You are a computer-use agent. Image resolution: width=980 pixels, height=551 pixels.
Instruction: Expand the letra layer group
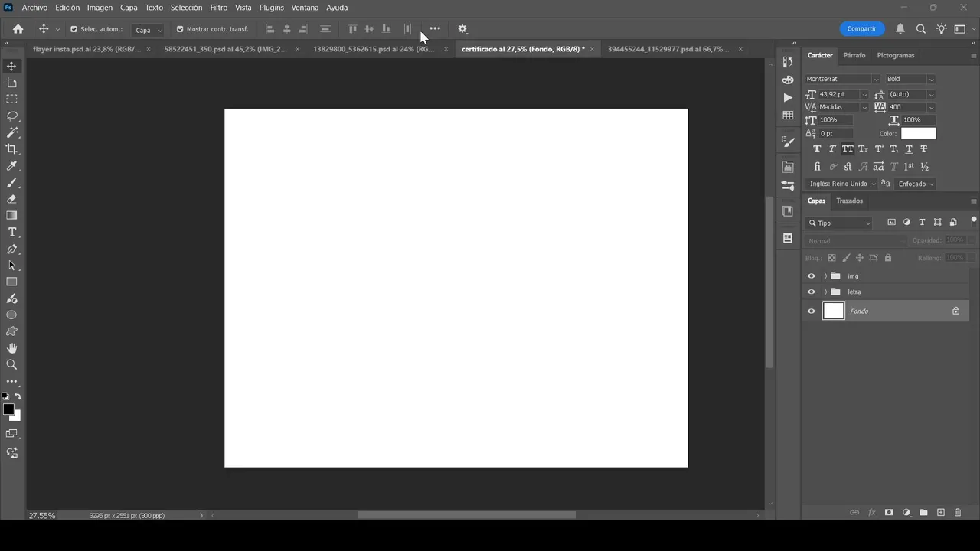coord(825,292)
